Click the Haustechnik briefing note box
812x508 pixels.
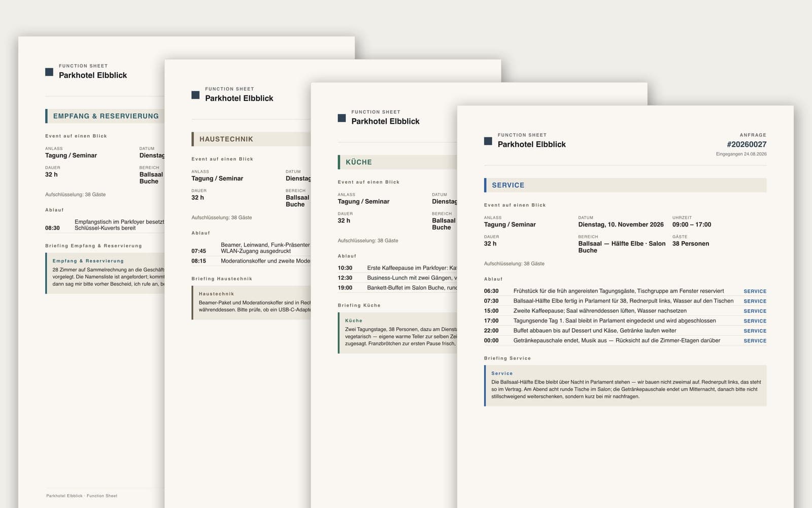251,303
